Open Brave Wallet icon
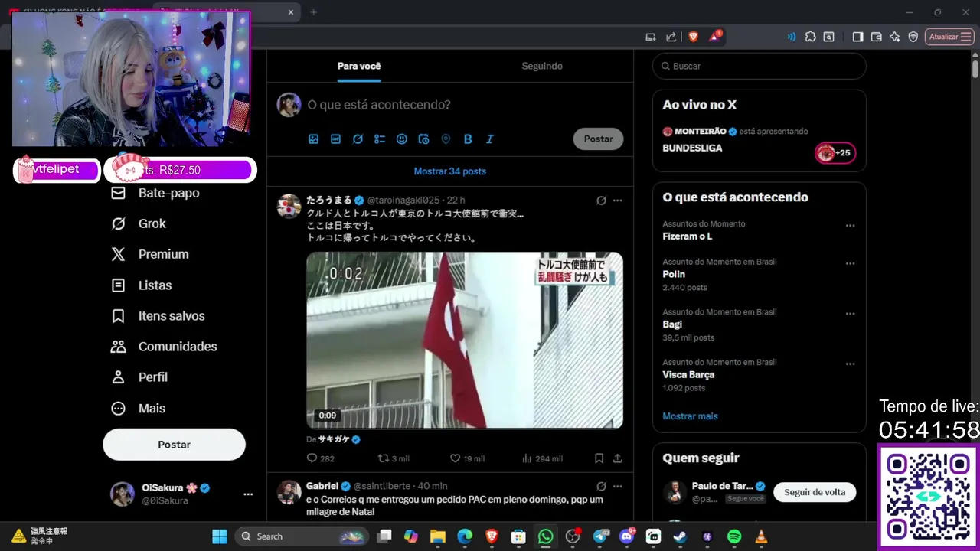The height and width of the screenshot is (551, 980). point(876,37)
